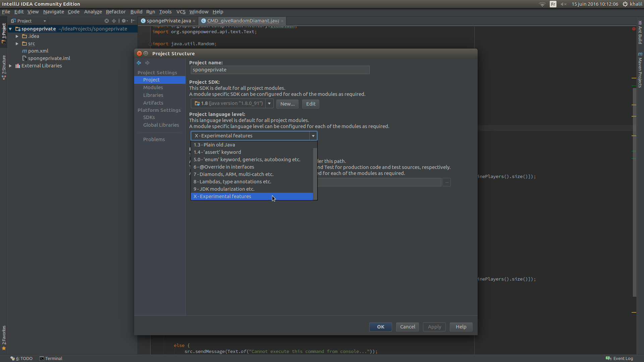Select language level 9 - JDK modularization
Screen dimensions: 644x362
pyautogui.click(x=252, y=189)
